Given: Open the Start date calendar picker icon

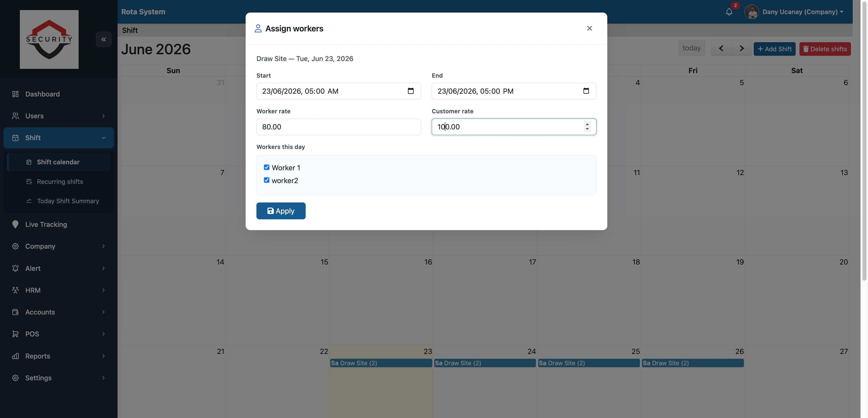Looking at the screenshot, I should click(x=410, y=91).
